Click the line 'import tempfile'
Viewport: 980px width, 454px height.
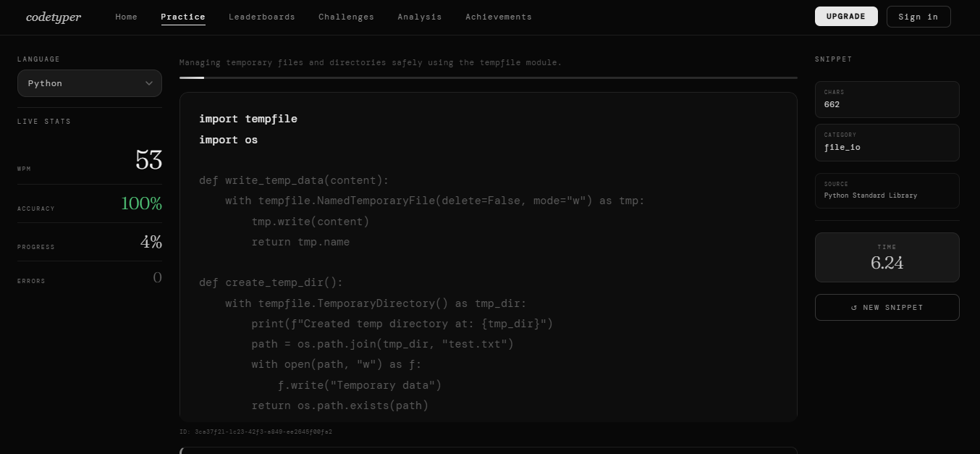click(x=248, y=119)
